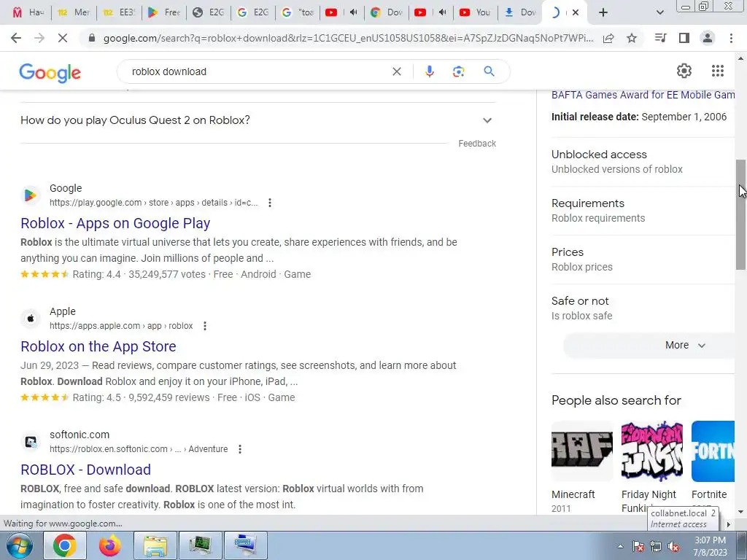Open Google Lens image search icon
Image resolution: width=747 pixels, height=560 pixels.
[458, 71]
